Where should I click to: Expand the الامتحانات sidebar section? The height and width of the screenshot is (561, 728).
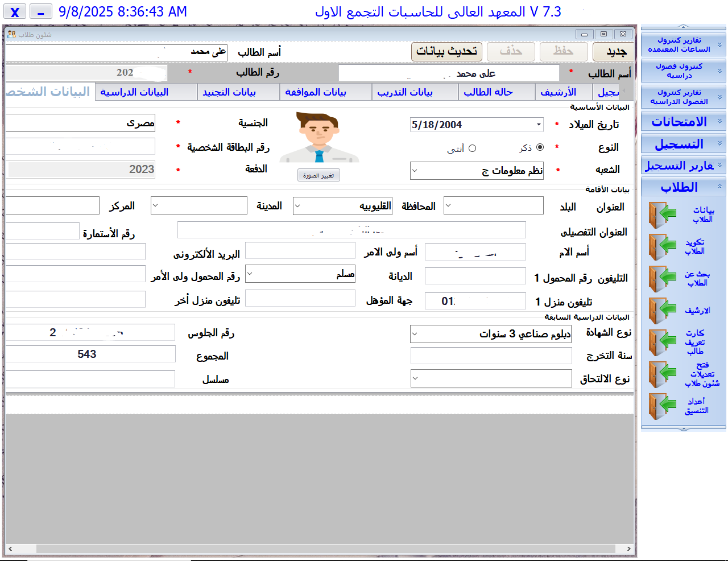tap(682, 122)
